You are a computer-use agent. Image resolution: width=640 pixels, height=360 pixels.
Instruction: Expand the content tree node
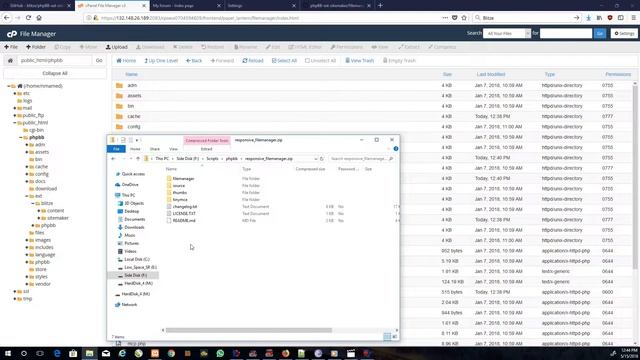[x=39, y=211]
